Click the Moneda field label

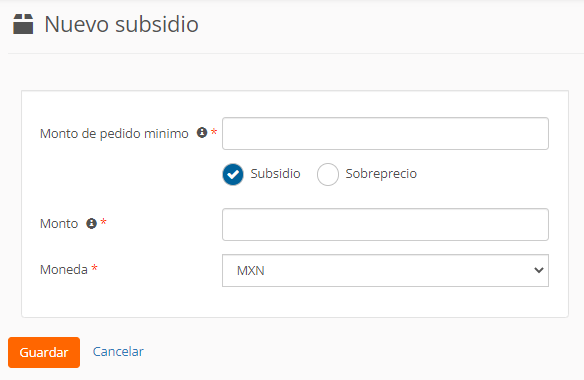(64, 269)
